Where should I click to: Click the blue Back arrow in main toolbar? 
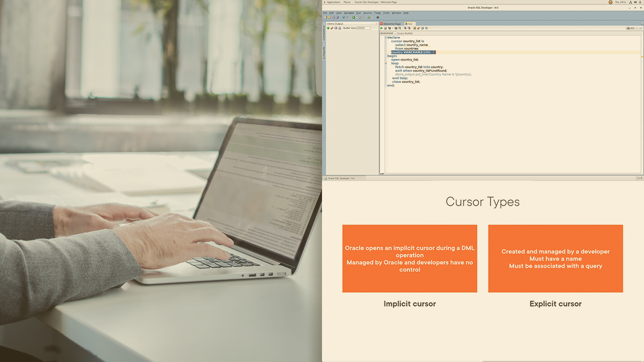(x=343, y=17)
